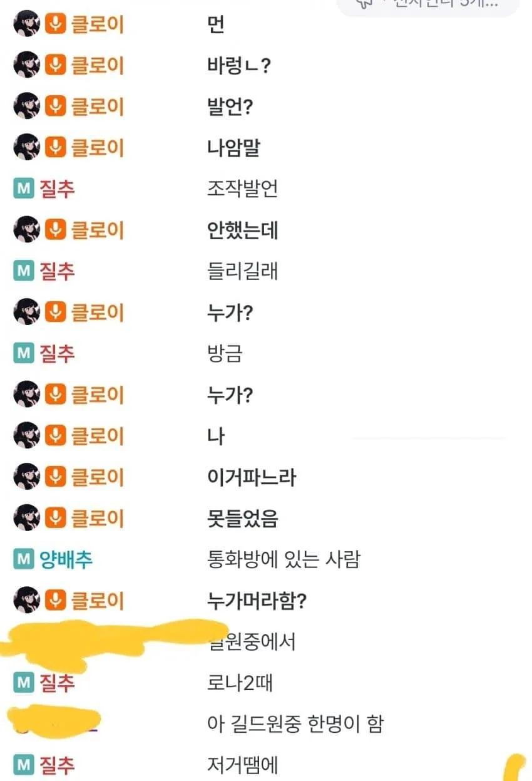
Task: Click the M badge next to 양배추
Action: (x=23, y=559)
